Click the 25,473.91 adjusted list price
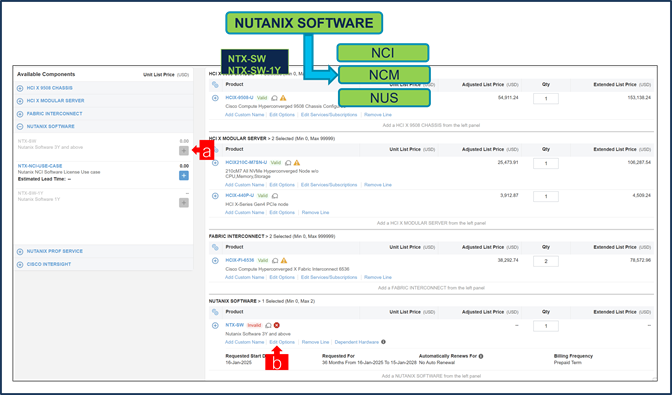The width and height of the screenshot is (672, 395). tap(508, 162)
